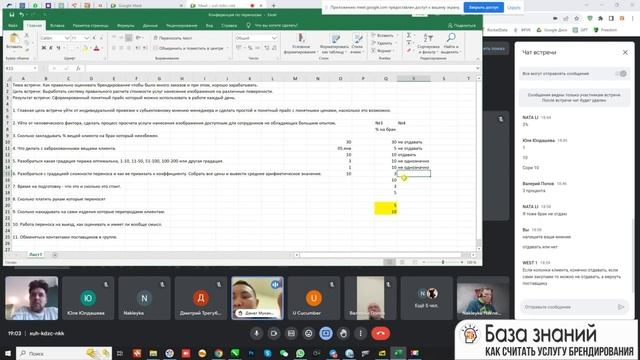This screenshot has width=640, height=360.
Task: Open Cell Styles (Стили ячеек)
Action: click(x=358, y=44)
